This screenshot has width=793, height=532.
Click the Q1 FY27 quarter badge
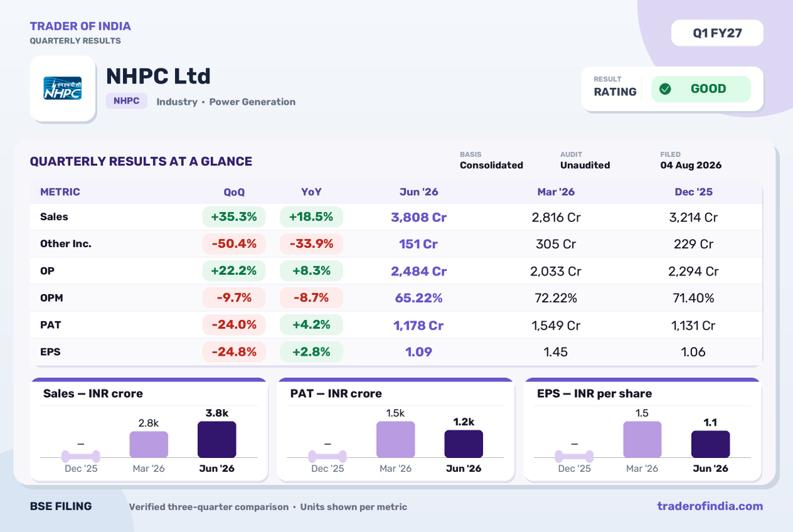pos(717,33)
